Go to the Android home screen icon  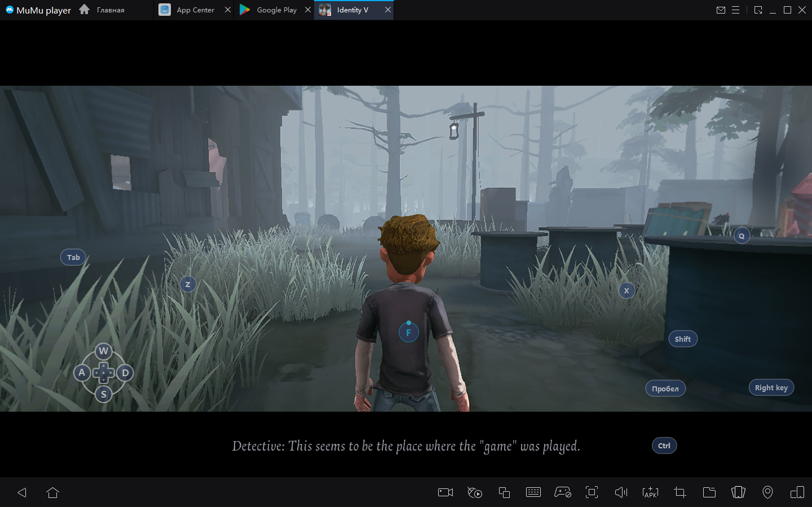point(53,492)
